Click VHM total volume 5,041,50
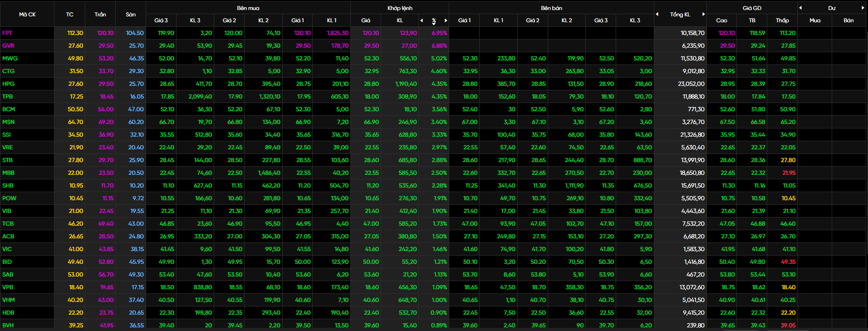This screenshot has width=868, height=331. click(x=693, y=300)
